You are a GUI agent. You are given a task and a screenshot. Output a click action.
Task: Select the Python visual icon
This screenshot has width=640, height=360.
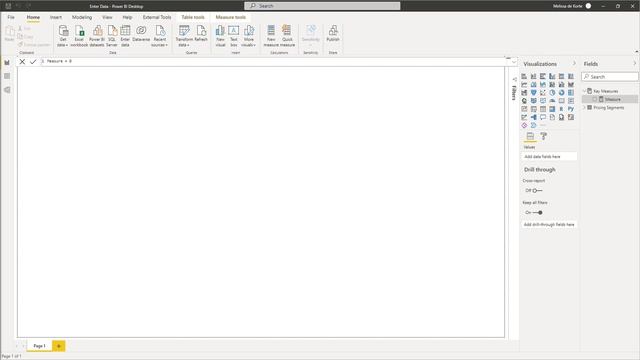(x=571, y=109)
